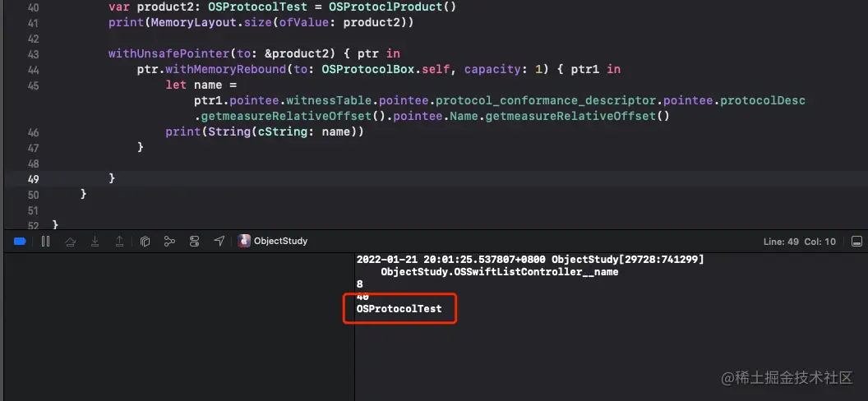Open the Debug View Hierarchy icon
The height and width of the screenshot is (401, 868).
point(145,241)
